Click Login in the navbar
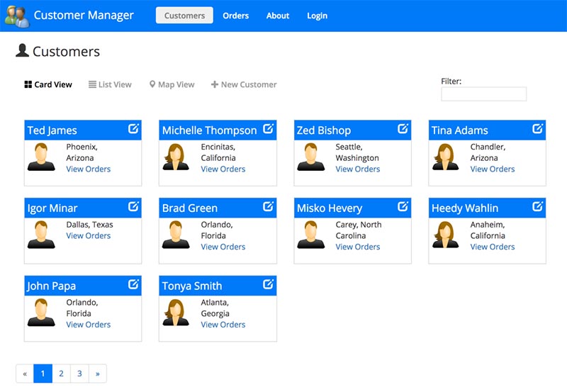Viewport: 567px width, 392px height. coord(317,16)
